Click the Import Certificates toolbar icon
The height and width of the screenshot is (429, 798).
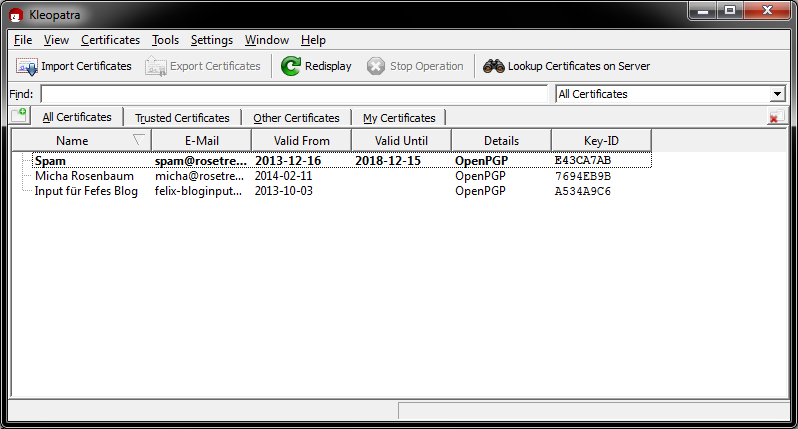coord(27,66)
